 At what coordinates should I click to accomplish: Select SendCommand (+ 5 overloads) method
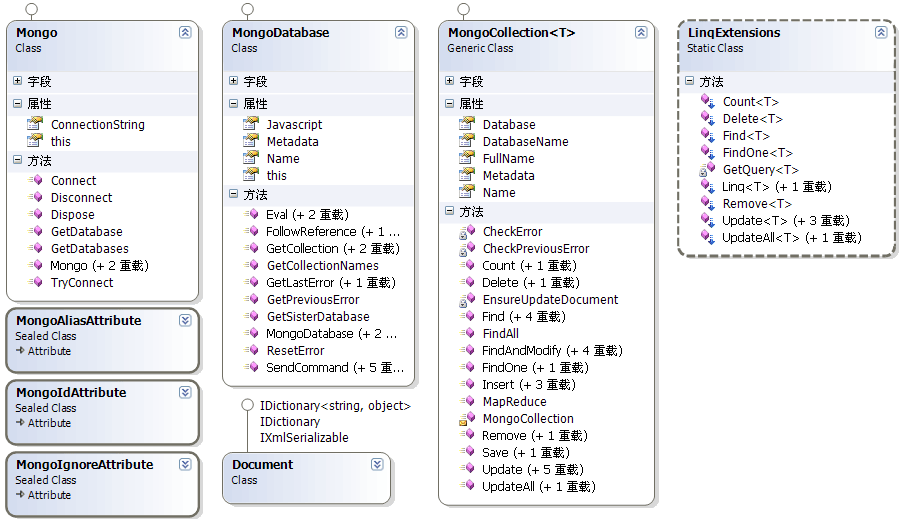335,367
